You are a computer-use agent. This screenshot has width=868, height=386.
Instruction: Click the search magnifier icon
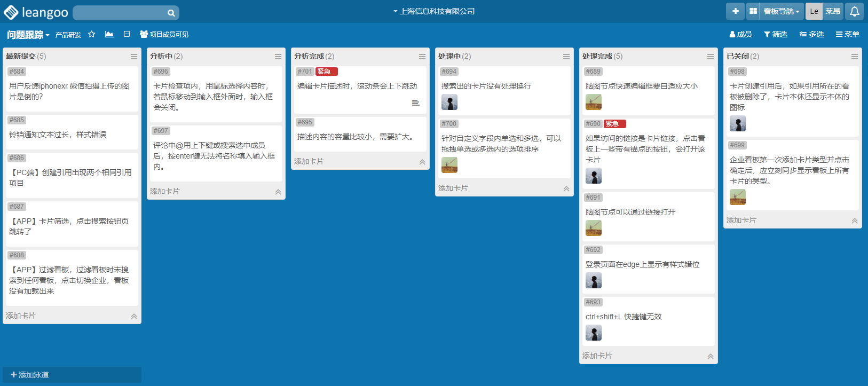coord(171,13)
